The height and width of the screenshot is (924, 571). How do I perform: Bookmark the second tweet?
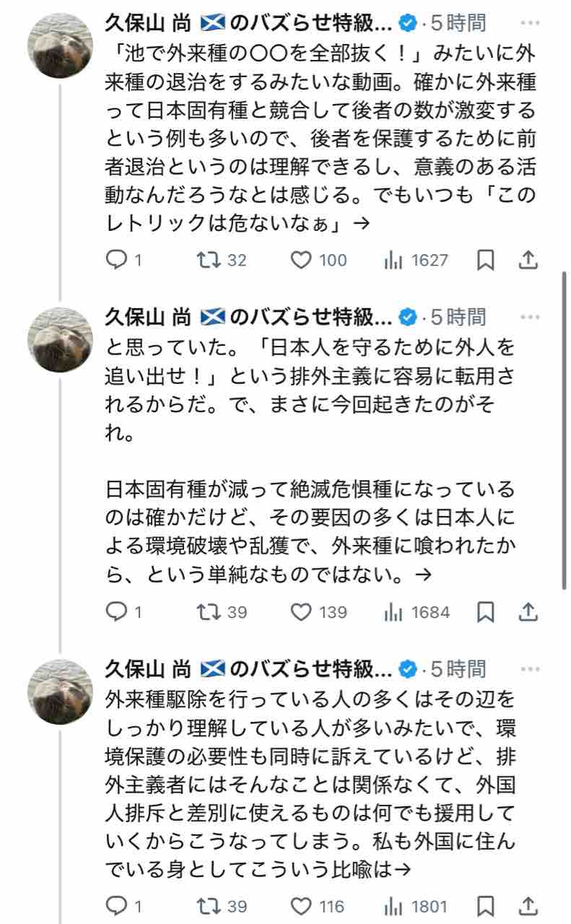click(487, 612)
